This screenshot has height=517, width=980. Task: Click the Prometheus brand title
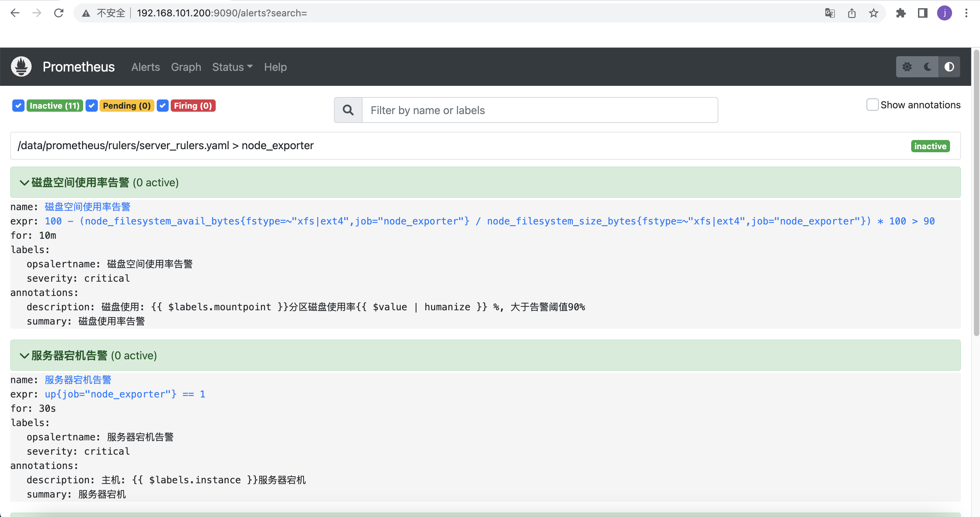tap(78, 67)
